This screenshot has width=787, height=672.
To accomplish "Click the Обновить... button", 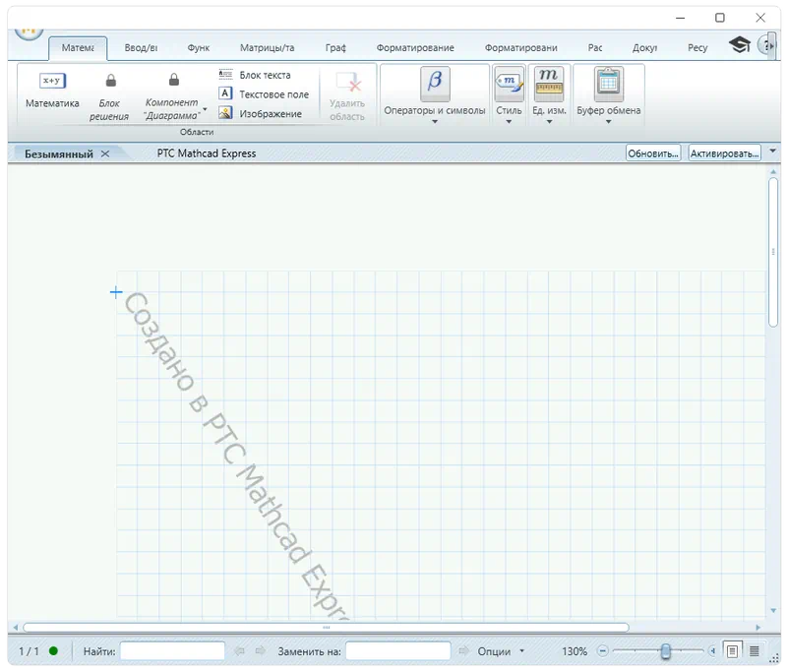I will point(653,153).
